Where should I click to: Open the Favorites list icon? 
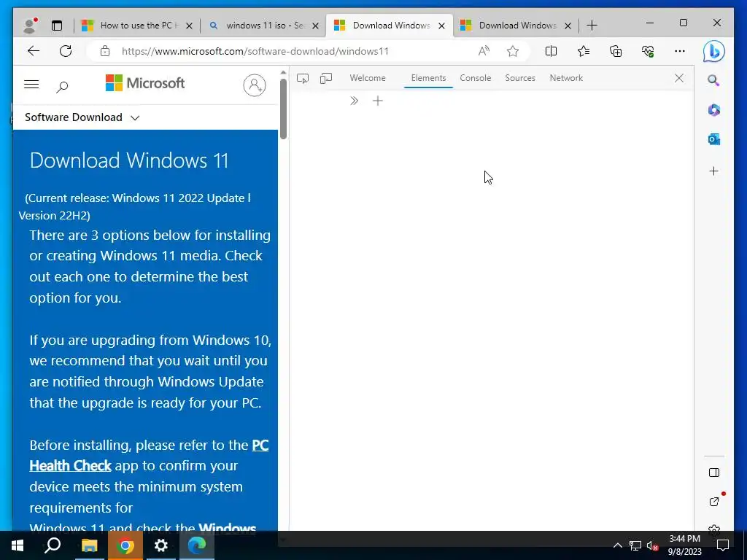click(x=583, y=51)
